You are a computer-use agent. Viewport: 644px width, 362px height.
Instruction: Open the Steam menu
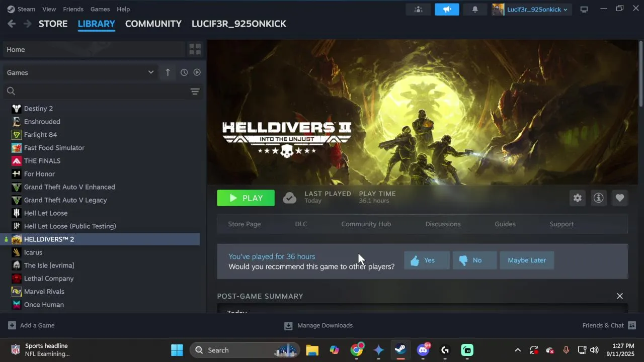(21, 9)
